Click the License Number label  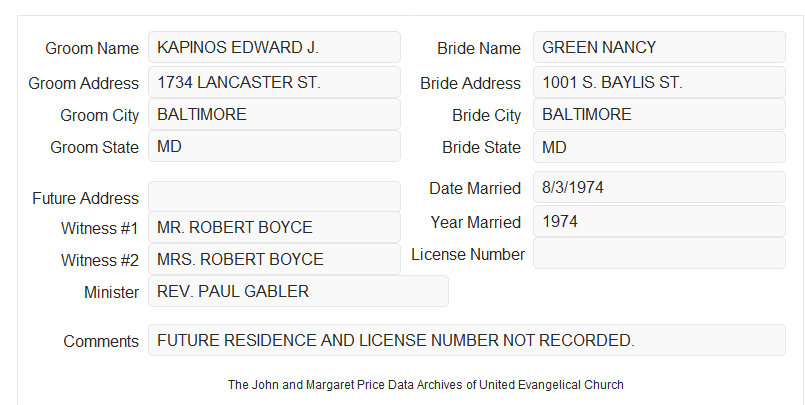click(x=468, y=254)
